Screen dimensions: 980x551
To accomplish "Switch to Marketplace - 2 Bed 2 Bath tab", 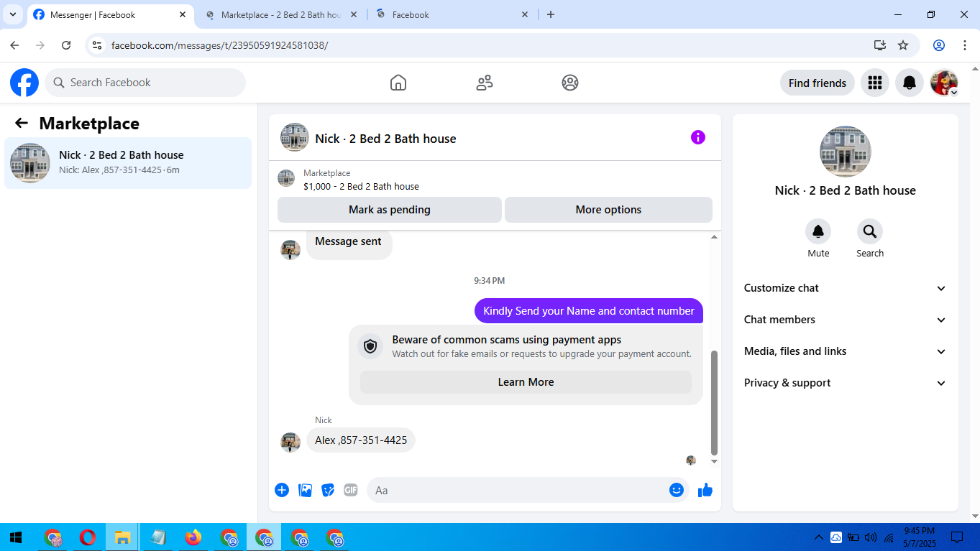I will point(280,14).
